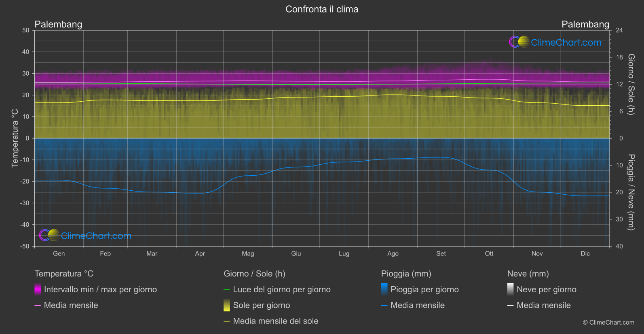Toggle snow Media mensile legend entry
The image size is (644, 334).
(x=539, y=305)
